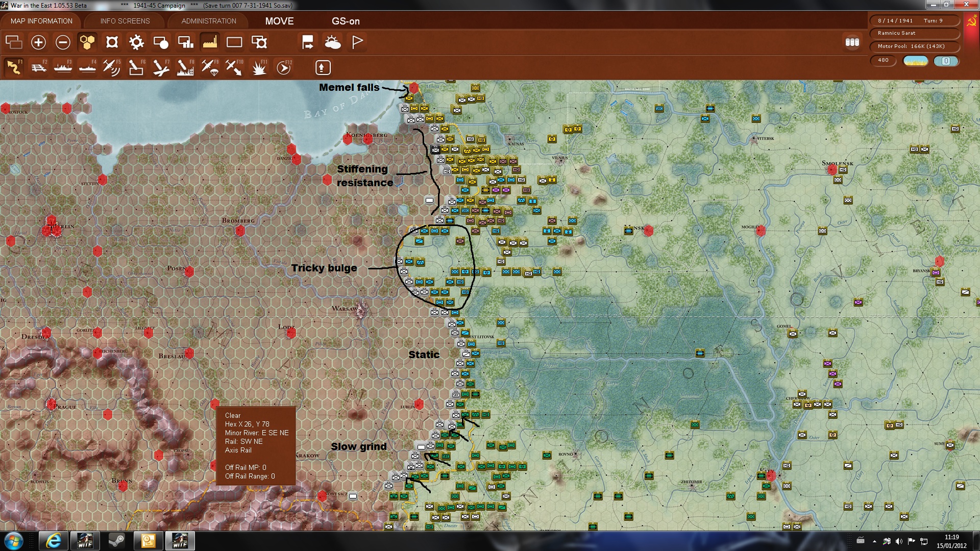This screenshot has width=980, height=551.
Task: Select the Warsaw city on the map
Action: point(361,310)
